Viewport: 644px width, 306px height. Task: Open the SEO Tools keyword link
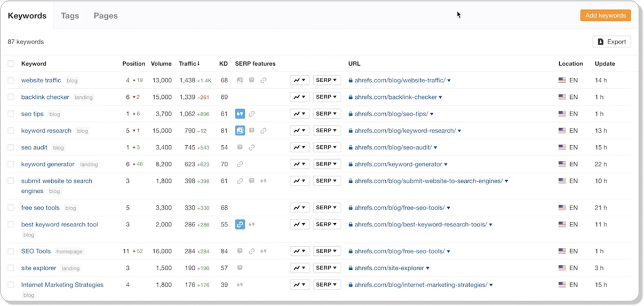(x=36, y=251)
